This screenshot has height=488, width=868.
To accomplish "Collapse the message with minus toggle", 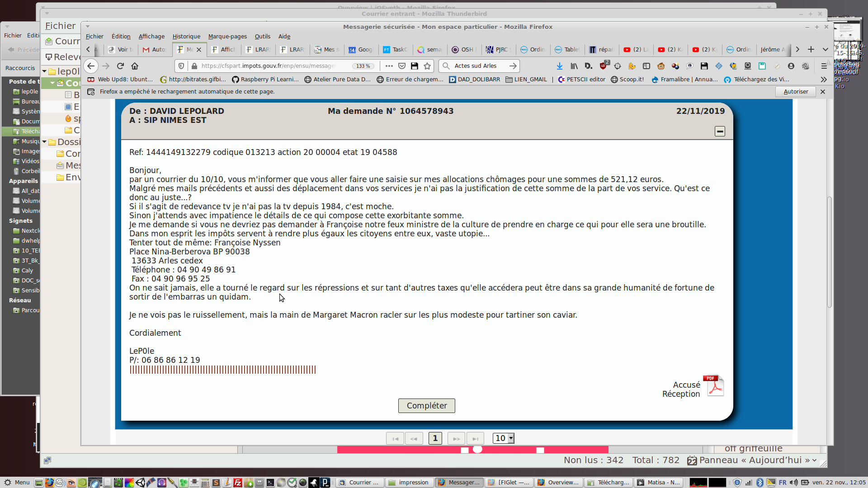I will [720, 131].
